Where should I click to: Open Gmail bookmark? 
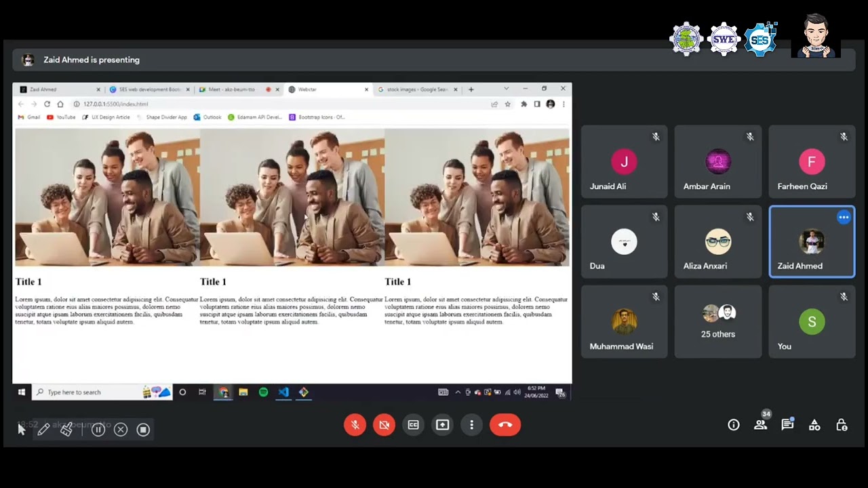point(28,117)
